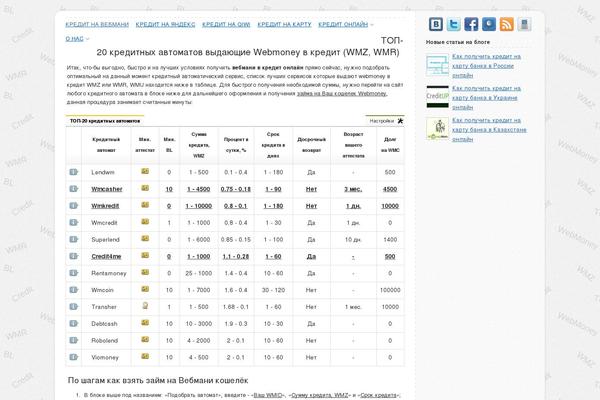
Task: Open the Wmkredit link in the table
Action: coord(105,206)
